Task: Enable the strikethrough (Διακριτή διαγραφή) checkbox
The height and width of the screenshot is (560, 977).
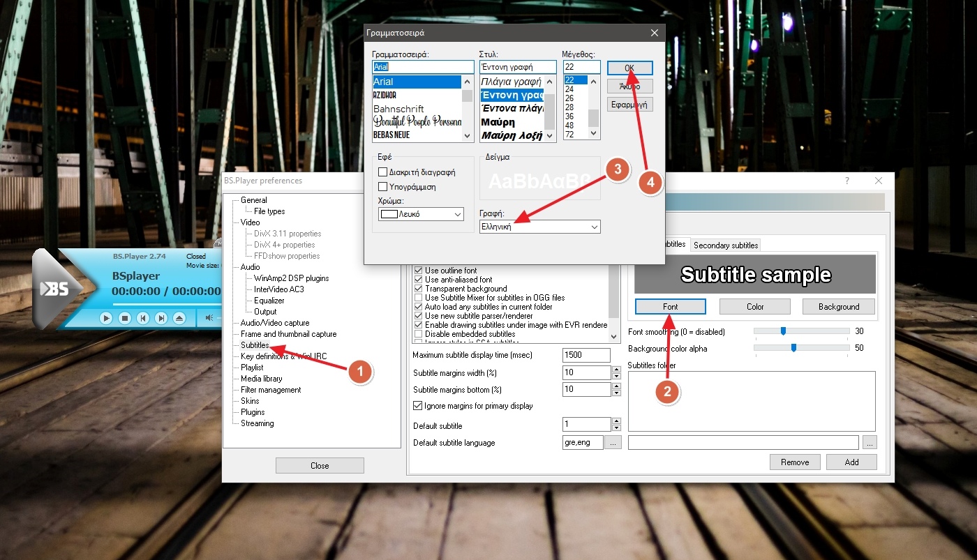Action: tap(382, 172)
